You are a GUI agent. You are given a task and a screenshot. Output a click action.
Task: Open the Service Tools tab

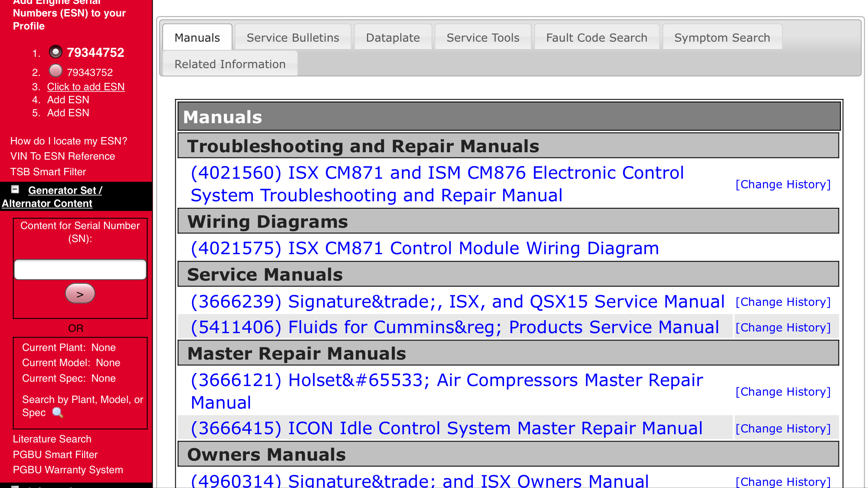483,38
